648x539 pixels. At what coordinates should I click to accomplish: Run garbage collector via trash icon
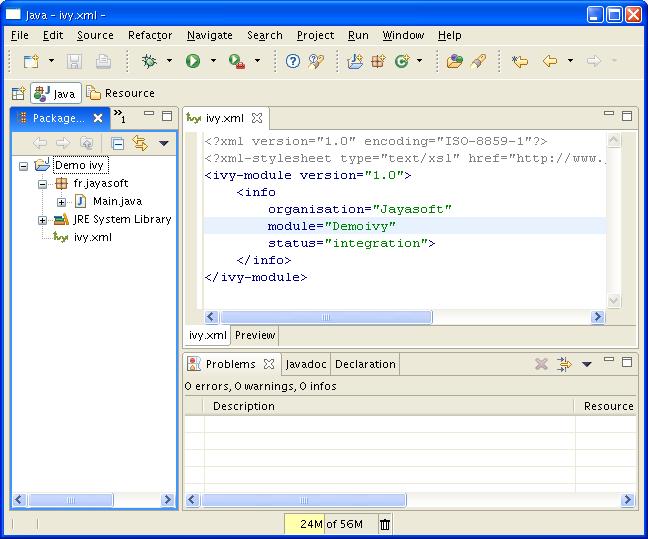385,524
